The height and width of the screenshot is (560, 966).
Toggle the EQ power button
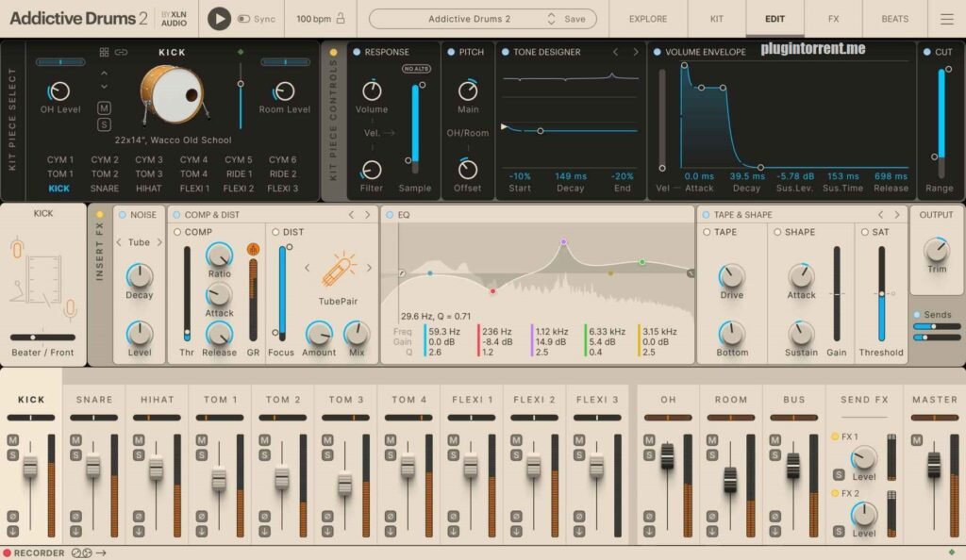tap(390, 215)
